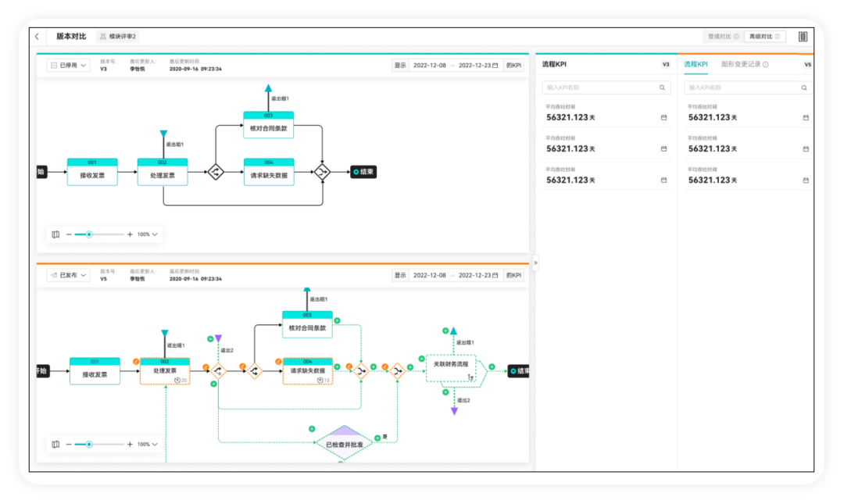Collapse the KPI side panel with the » handle
Viewport: 844px width, 504px height.
click(x=535, y=263)
